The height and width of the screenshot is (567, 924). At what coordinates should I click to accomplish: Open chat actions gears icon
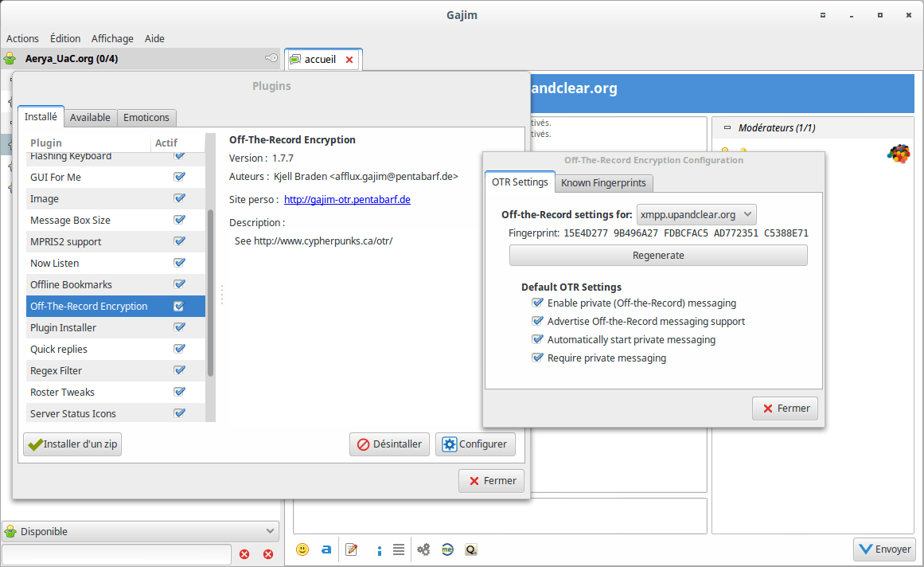(x=423, y=549)
